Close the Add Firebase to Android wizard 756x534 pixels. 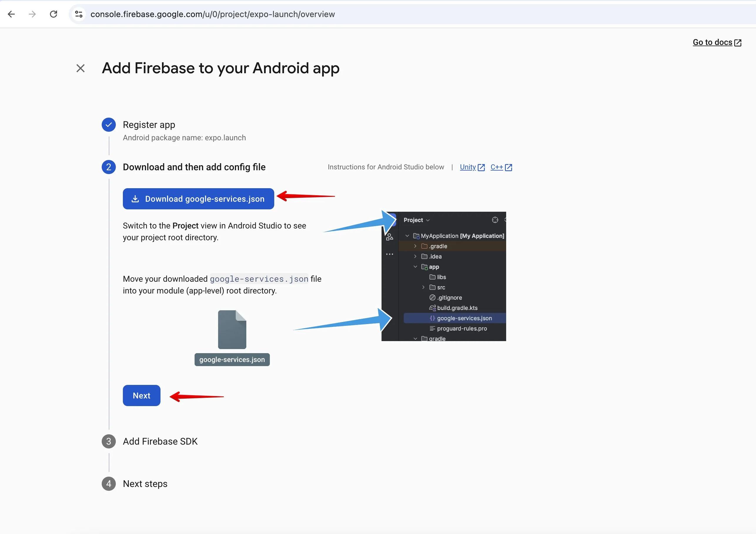80,68
